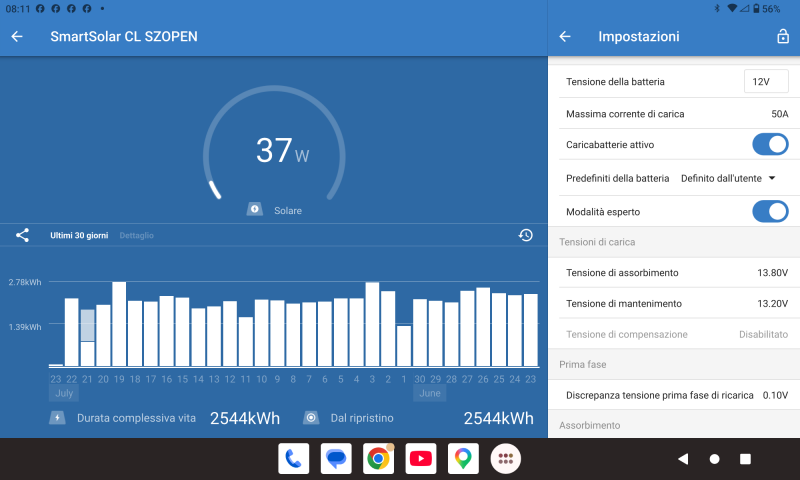This screenshot has height=480, width=800.
Task: Select the Ultimi 30 giorni tab
Action: (79, 235)
